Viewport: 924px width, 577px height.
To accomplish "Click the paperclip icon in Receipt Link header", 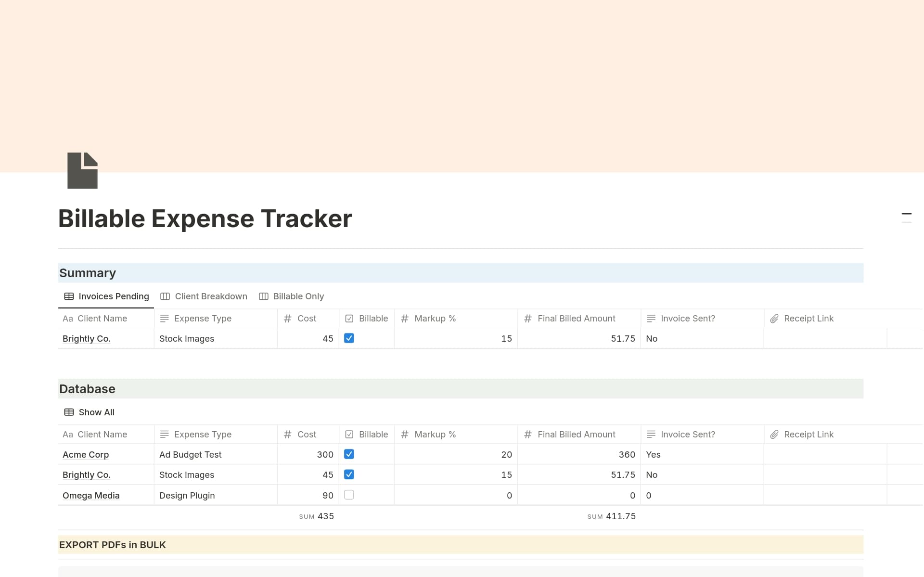I will pyautogui.click(x=775, y=318).
